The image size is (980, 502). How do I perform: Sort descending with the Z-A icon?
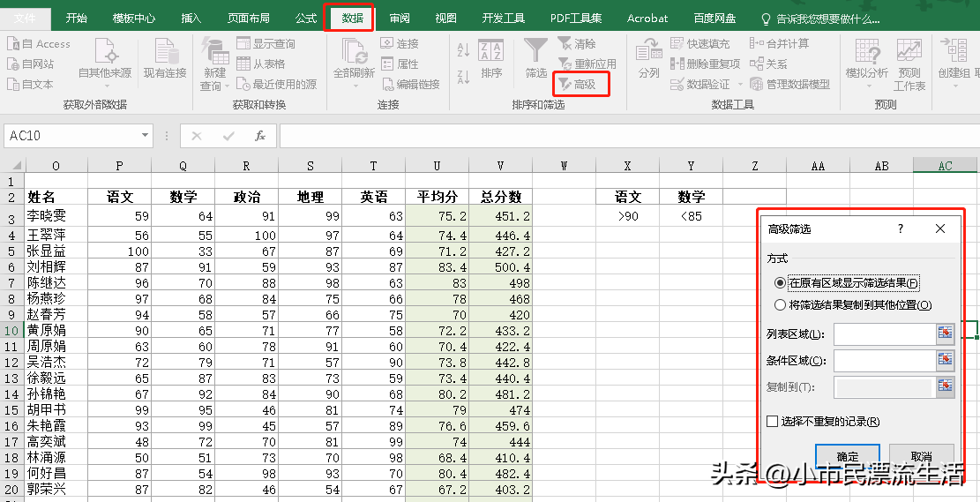coord(464,78)
